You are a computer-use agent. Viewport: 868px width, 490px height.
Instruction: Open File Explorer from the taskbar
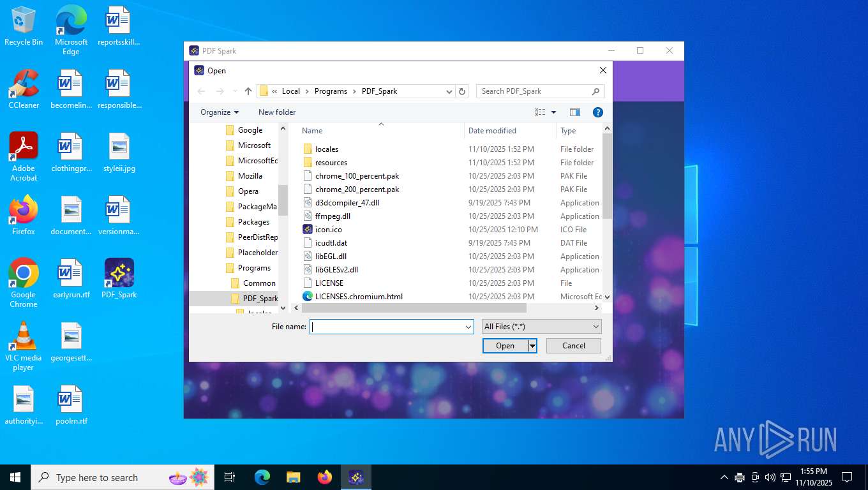point(293,477)
